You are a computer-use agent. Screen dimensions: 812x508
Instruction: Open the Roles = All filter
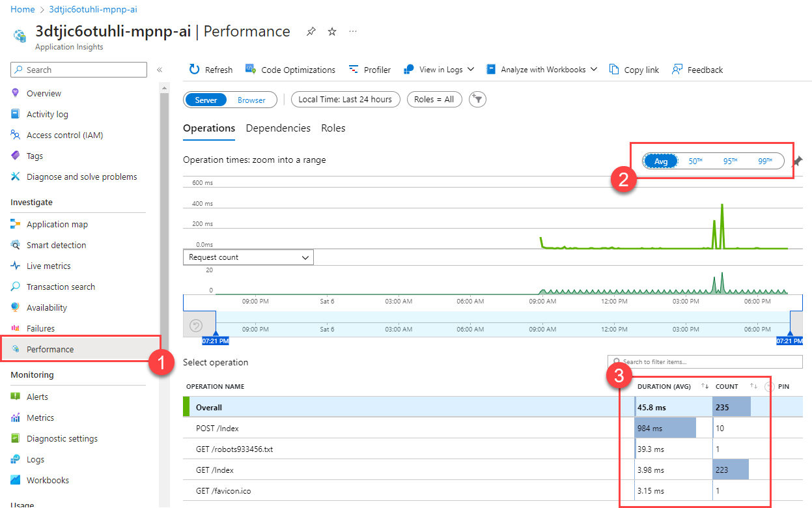[x=434, y=100]
